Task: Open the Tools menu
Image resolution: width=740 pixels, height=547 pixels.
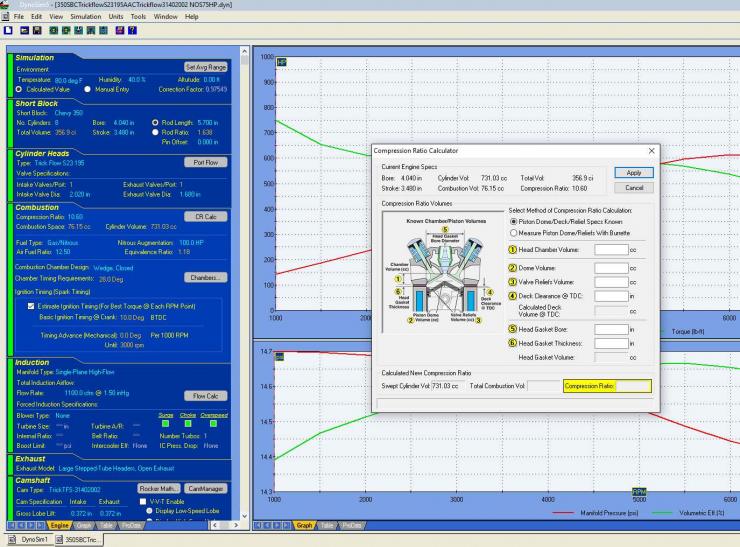Action: [x=138, y=17]
